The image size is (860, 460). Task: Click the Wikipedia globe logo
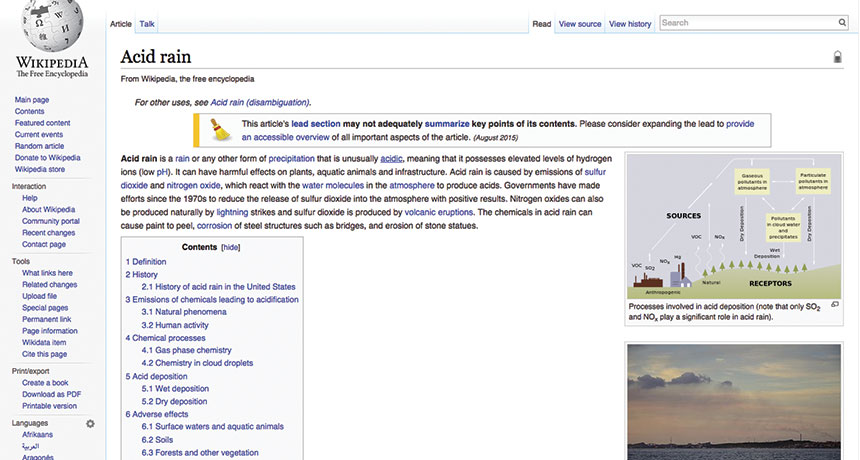click(52, 25)
